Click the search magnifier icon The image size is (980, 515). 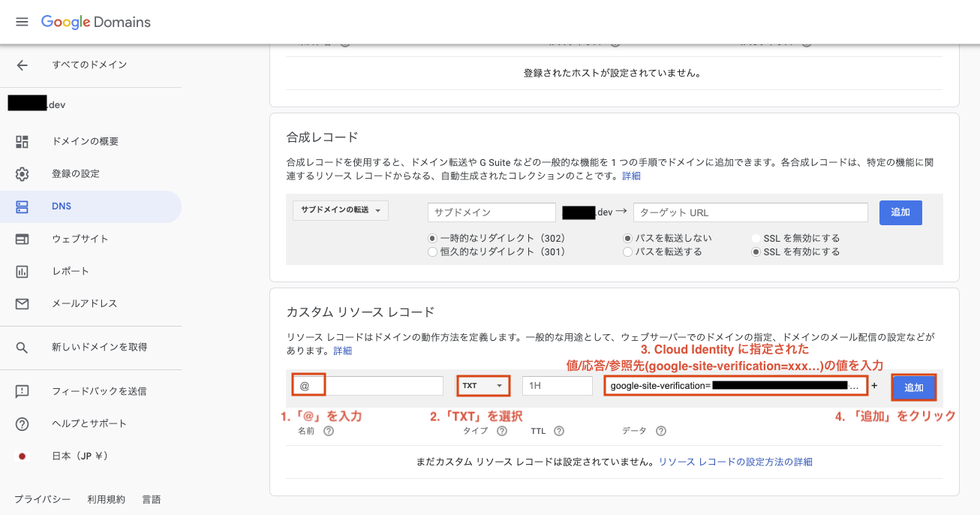click(22, 348)
